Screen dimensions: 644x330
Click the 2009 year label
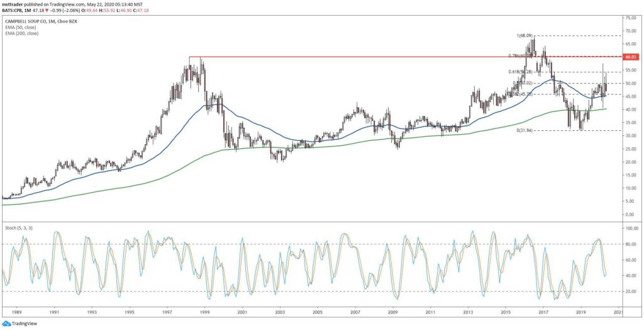tap(392, 313)
